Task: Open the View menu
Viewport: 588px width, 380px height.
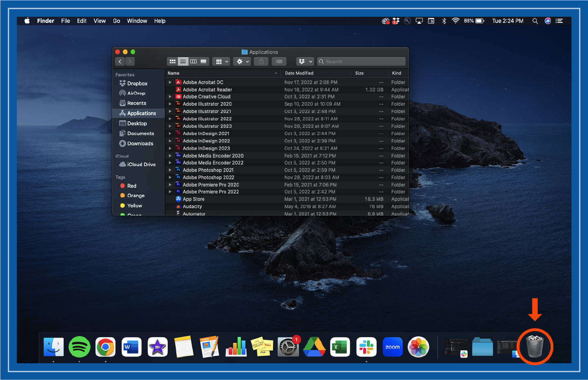Action: click(100, 21)
